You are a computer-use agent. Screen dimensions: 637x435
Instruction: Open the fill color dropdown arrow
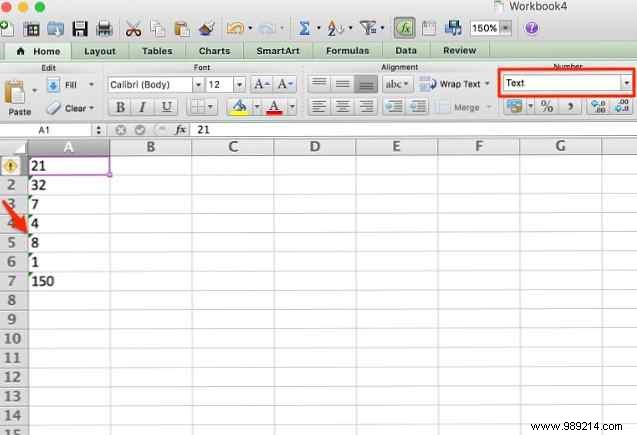(x=257, y=107)
